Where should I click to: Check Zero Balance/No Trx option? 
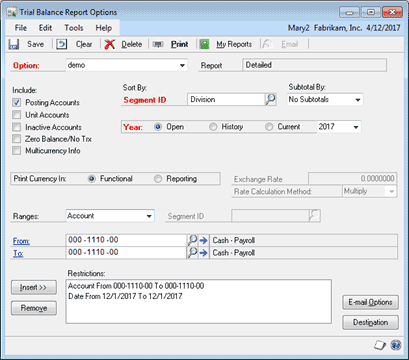[17, 139]
